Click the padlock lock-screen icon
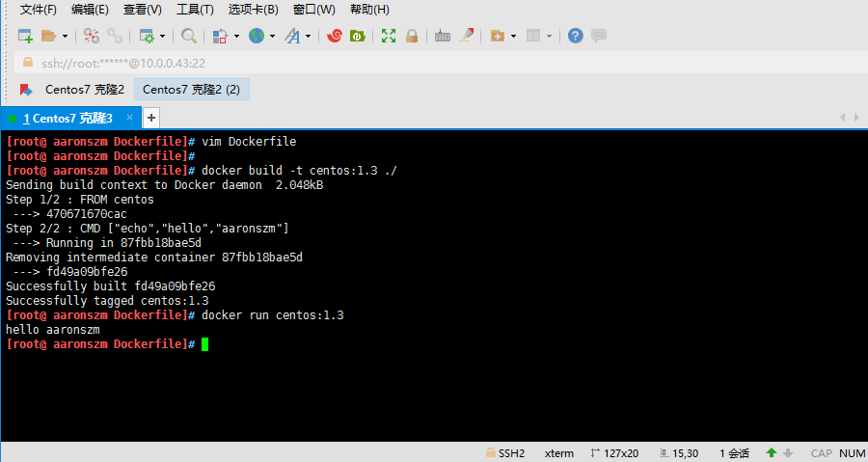The width and height of the screenshot is (868, 462). [412, 36]
